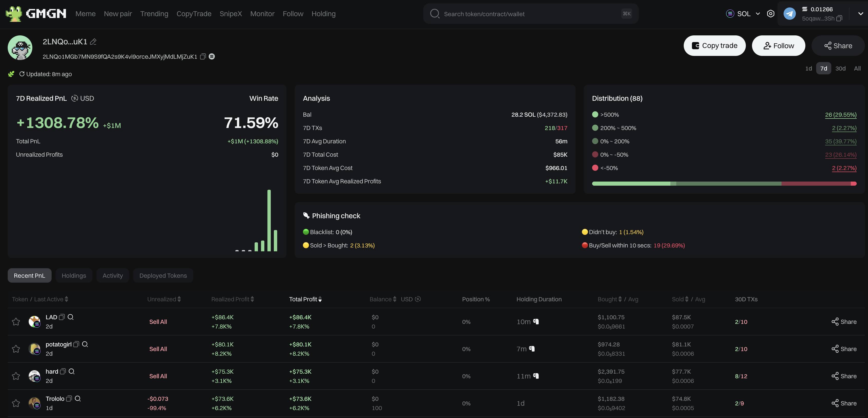Open the Trending menu
The image size is (868, 418).
(x=154, y=14)
